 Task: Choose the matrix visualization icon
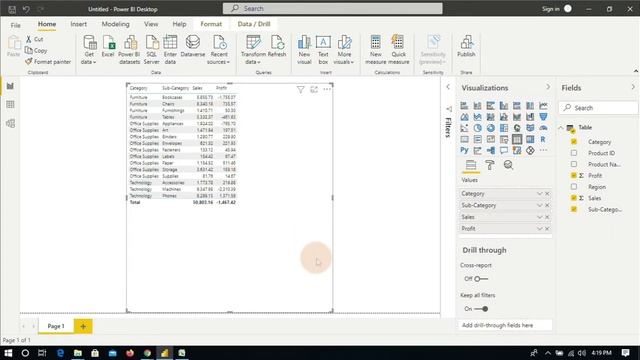[530, 139]
